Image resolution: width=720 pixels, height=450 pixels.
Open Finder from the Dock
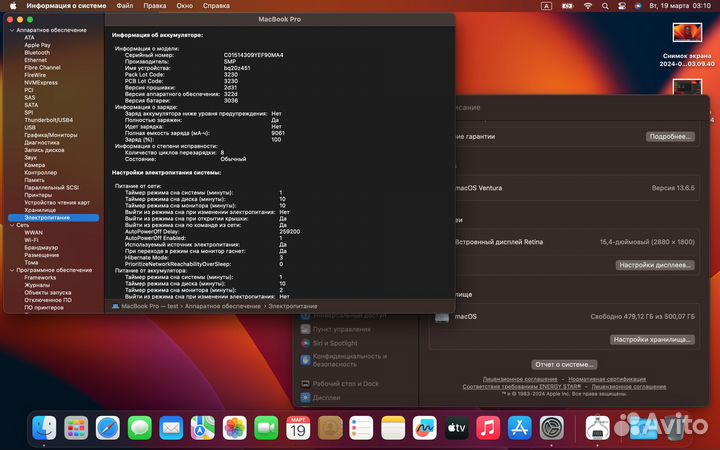(x=45, y=428)
